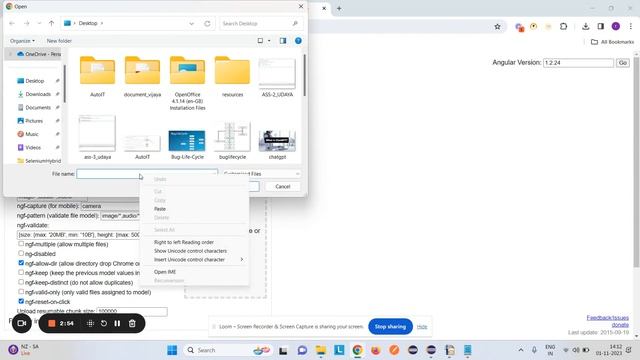Open Chrome three-dot menu
This screenshot has width=640, height=360.
(x=631, y=27)
